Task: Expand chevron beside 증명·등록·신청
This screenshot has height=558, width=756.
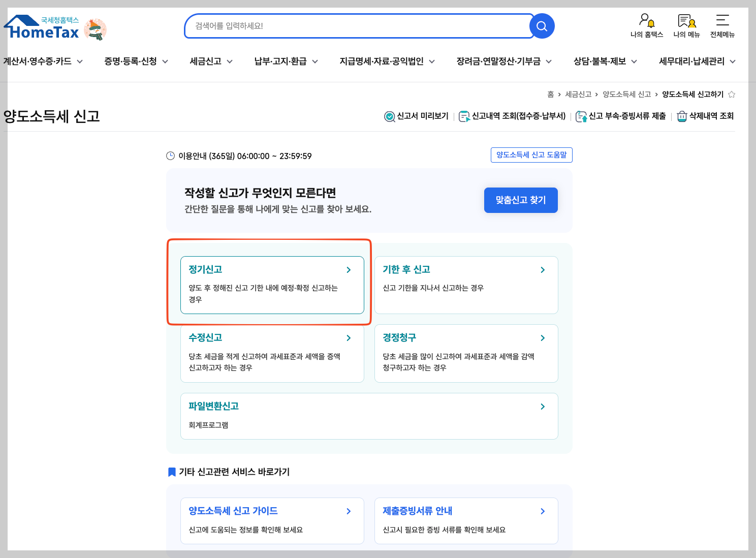Action: (165, 61)
